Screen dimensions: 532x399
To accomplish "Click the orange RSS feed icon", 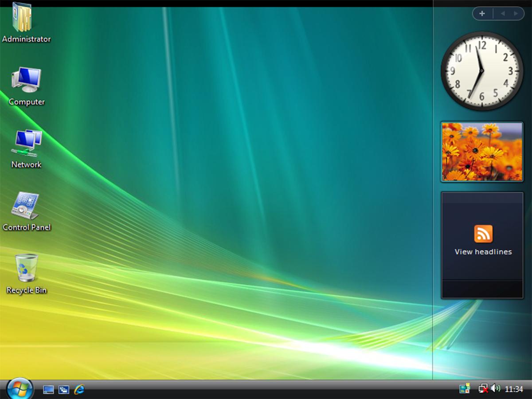I will coord(483,234).
